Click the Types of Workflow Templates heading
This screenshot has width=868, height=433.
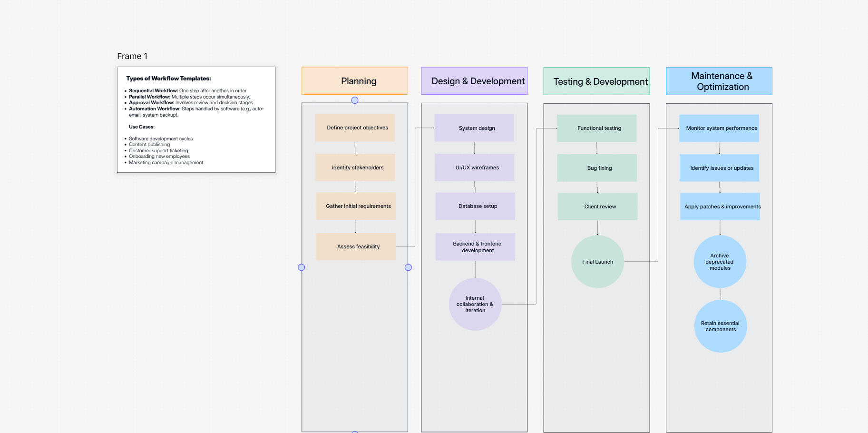point(168,79)
